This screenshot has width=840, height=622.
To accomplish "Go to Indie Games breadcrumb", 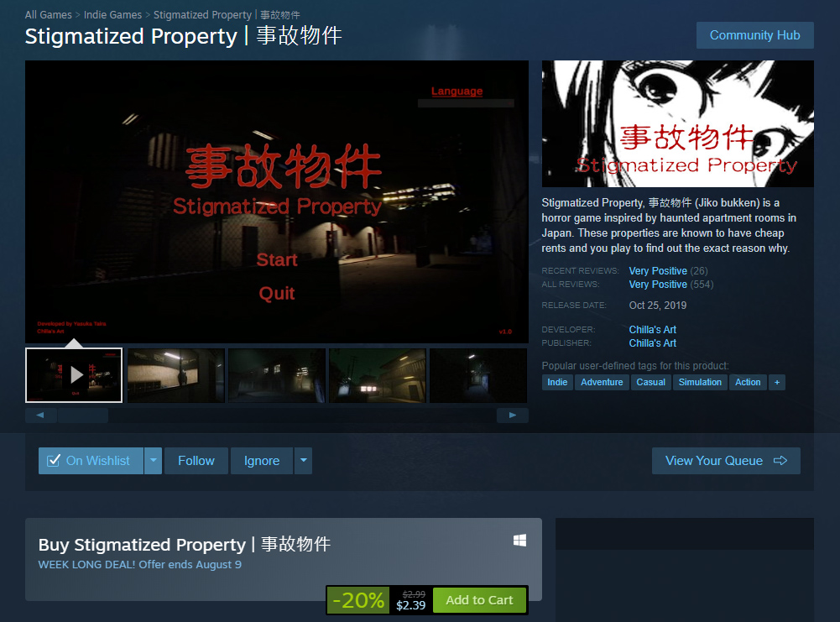I will coord(112,15).
